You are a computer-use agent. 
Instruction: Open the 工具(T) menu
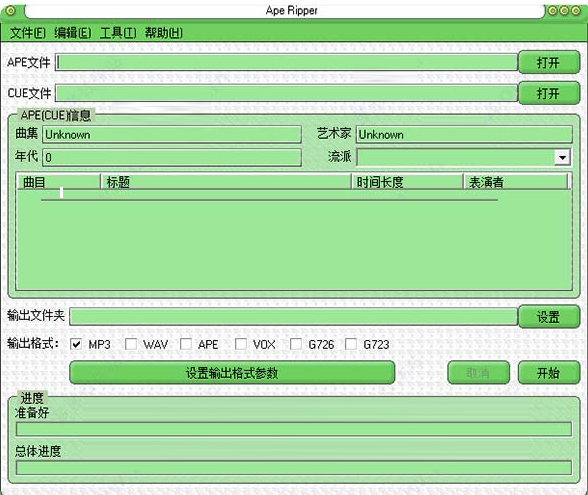point(118,33)
